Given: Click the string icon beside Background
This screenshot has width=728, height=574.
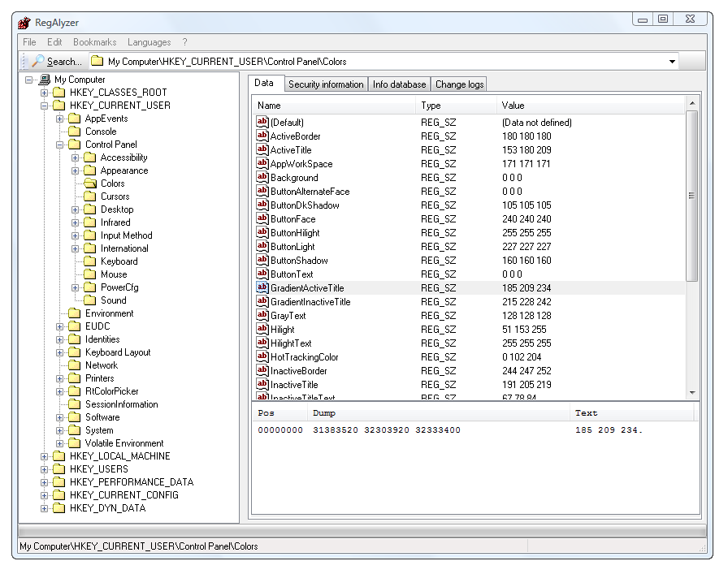Looking at the screenshot, I should pyautogui.click(x=262, y=177).
